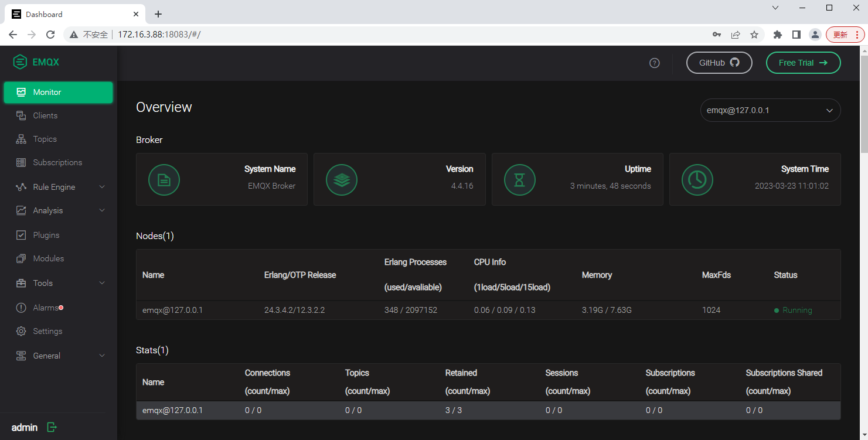868x440 pixels.
Task: Click the version number 4.4.16
Action: pos(462,186)
